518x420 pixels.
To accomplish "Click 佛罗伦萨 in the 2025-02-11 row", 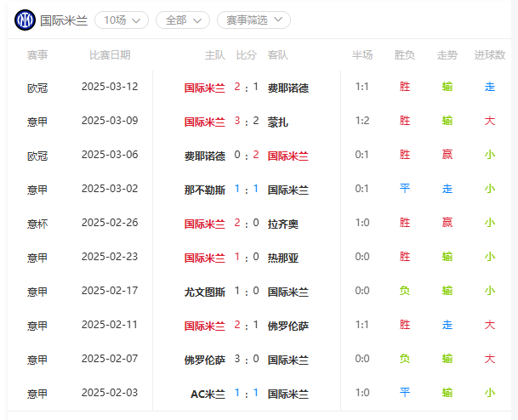I will pyautogui.click(x=288, y=326).
